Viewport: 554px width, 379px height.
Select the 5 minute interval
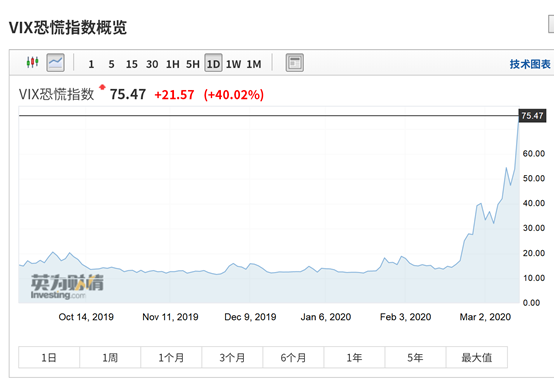click(x=111, y=64)
